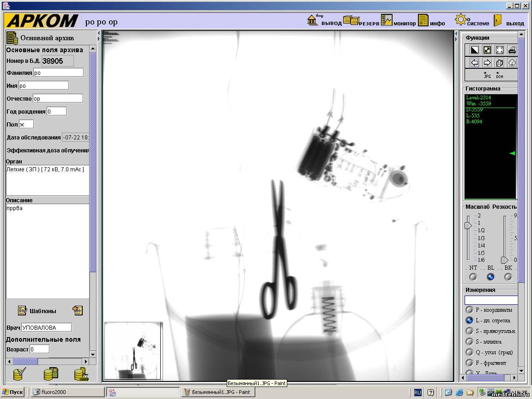The width and height of the screenshot is (532, 399).
Task: Click the database checkmark save icon
Action: click(19, 374)
